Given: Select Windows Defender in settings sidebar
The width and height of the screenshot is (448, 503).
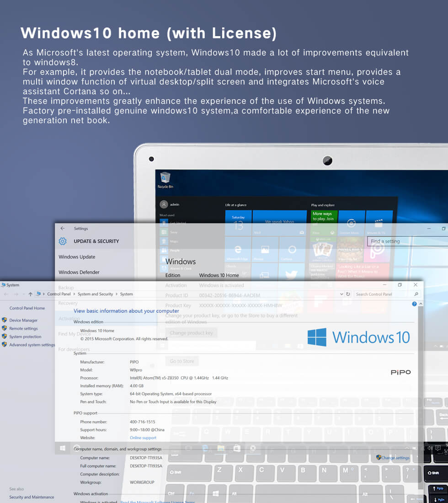Looking at the screenshot, I should pyautogui.click(x=79, y=272).
